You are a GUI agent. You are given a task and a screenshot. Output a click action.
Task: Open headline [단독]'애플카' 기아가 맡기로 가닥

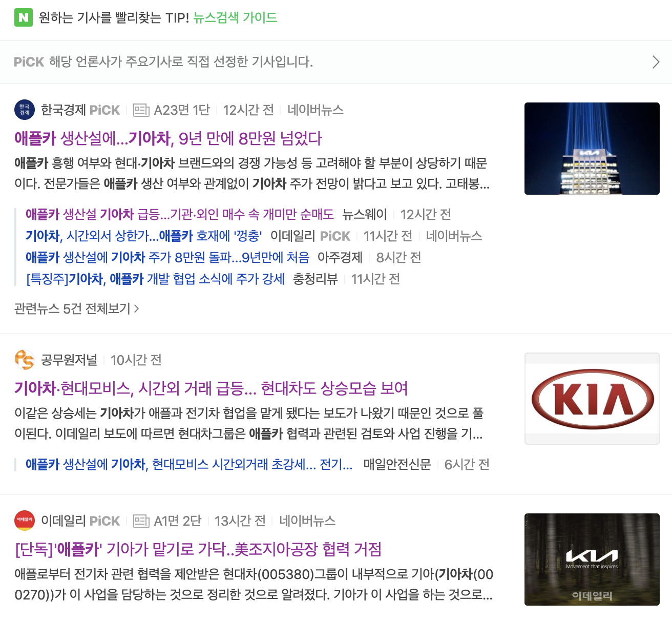click(198, 549)
